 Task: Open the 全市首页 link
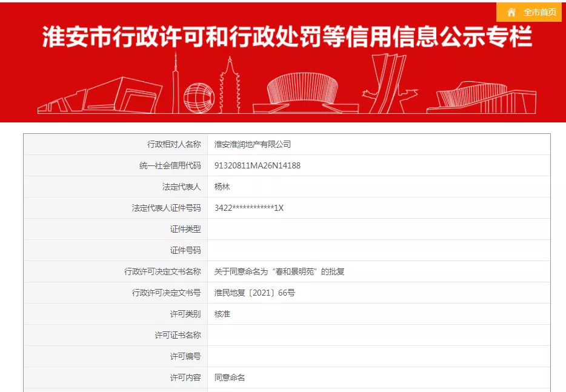coord(540,12)
